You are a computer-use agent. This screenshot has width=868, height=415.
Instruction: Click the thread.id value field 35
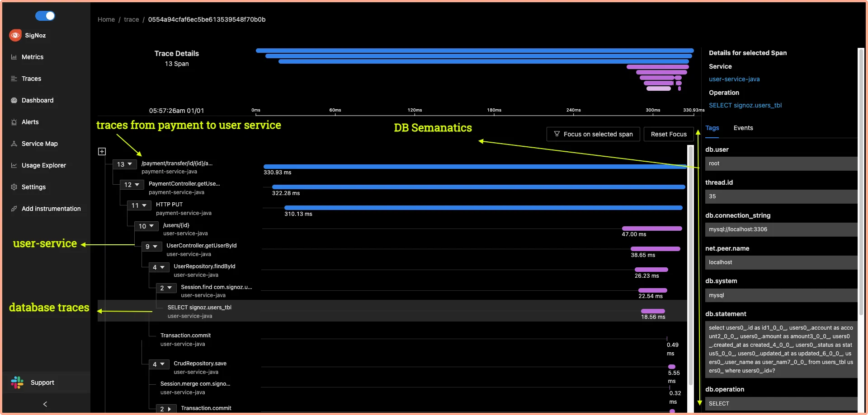781,196
